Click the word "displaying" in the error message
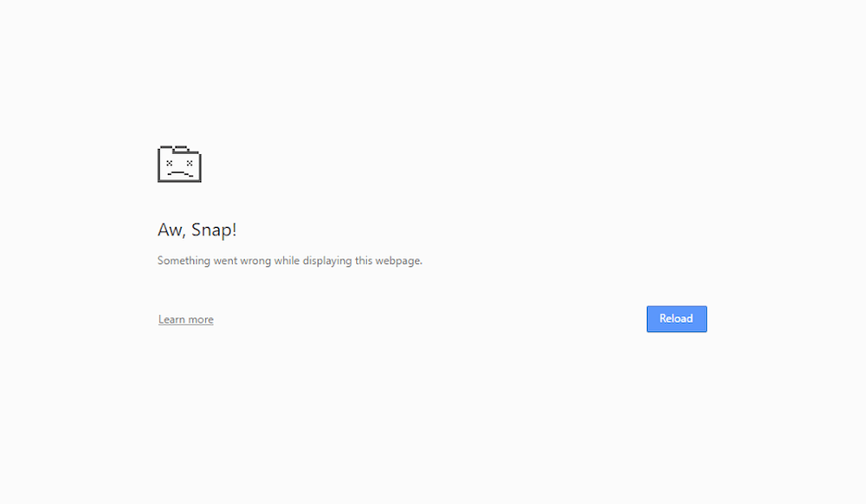This screenshot has height=504, width=866. coord(327,261)
